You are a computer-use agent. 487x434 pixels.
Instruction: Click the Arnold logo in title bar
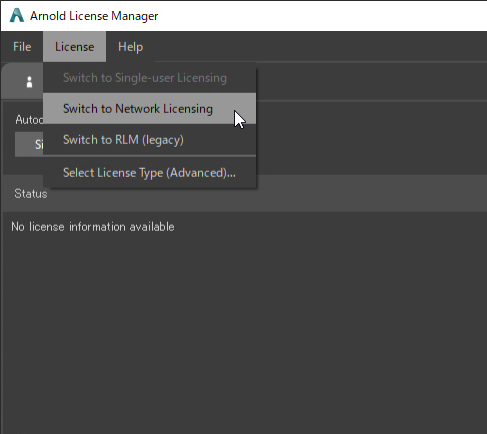[17, 15]
